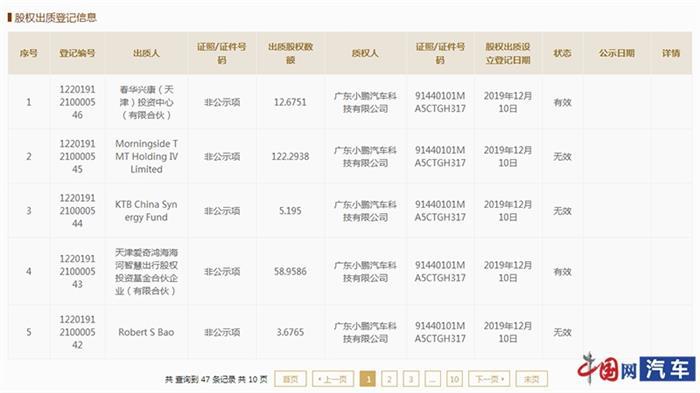The image size is (700, 393).
Task: Jump to page 2 of the records
Action: pyautogui.click(x=389, y=379)
